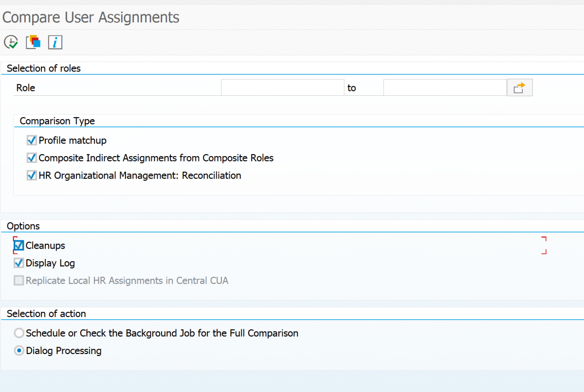
Task: Click the Information icon
Action: (x=55, y=42)
